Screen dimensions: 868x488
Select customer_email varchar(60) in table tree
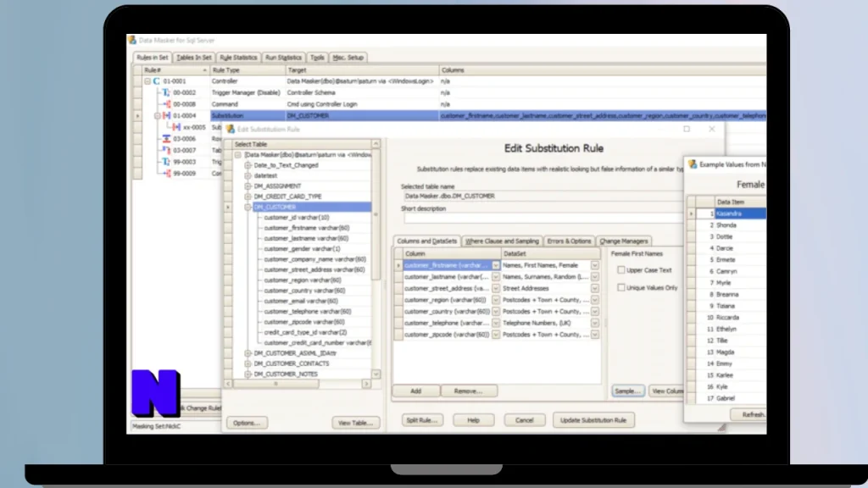pos(301,301)
